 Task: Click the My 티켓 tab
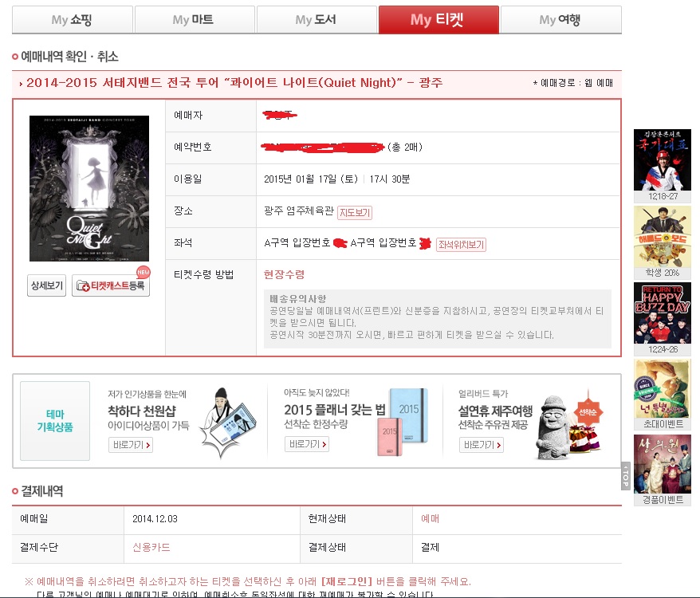(x=438, y=20)
